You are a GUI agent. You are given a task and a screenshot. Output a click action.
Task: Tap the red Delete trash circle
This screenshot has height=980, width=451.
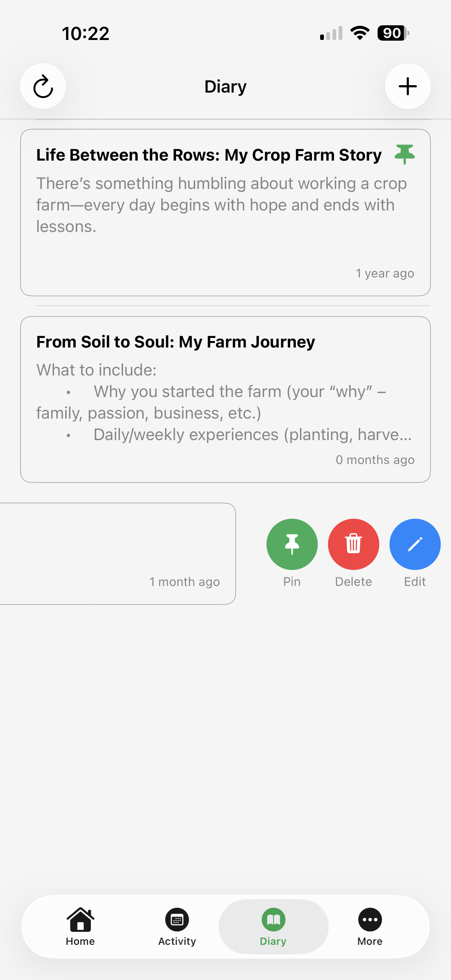[353, 544]
